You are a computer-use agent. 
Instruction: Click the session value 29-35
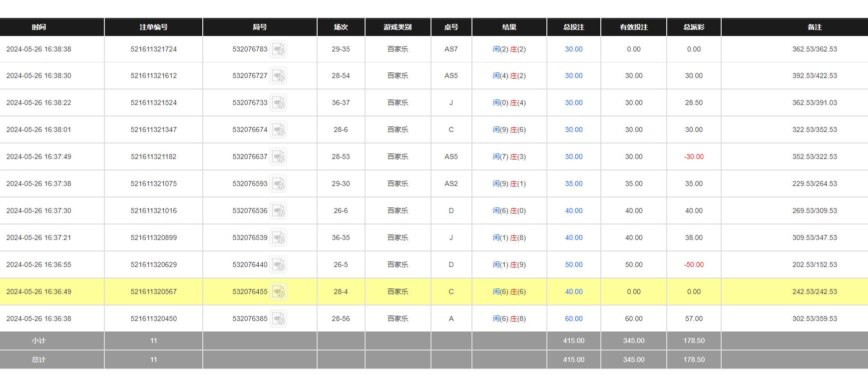pos(341,49)
